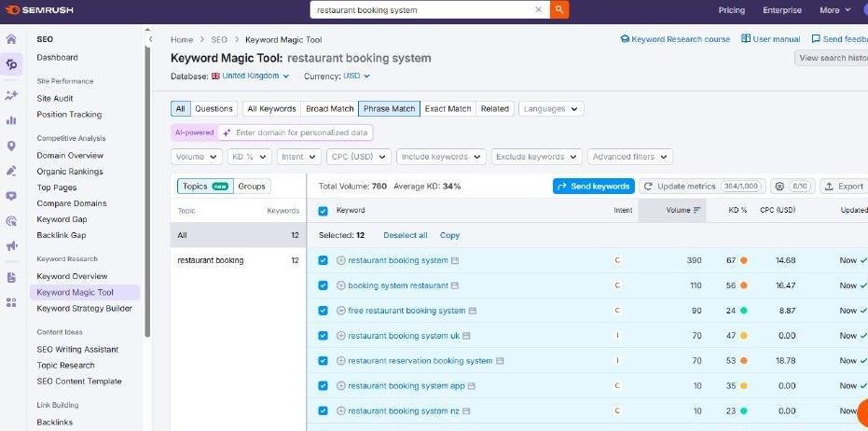The width and height of the screenshot is (868, 431).
Task: Open the Intent filter dropdown
Action: (299, 157)
